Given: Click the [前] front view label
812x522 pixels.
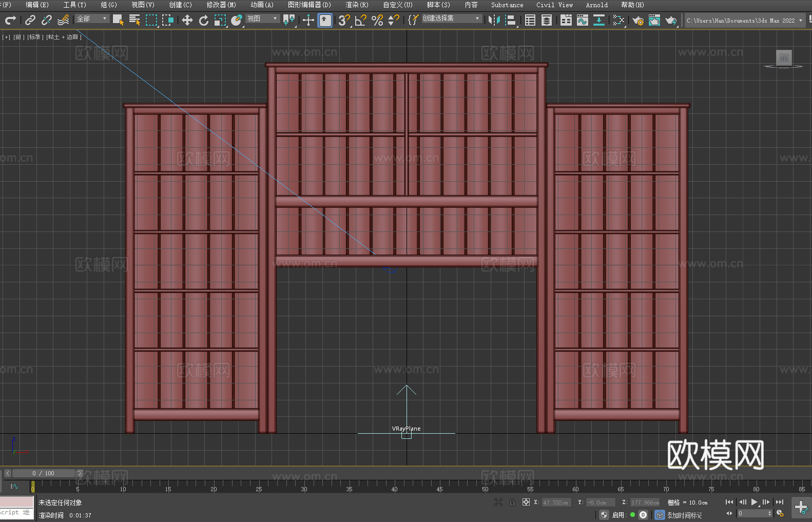Looking at the screenshot, I should 19,37.
